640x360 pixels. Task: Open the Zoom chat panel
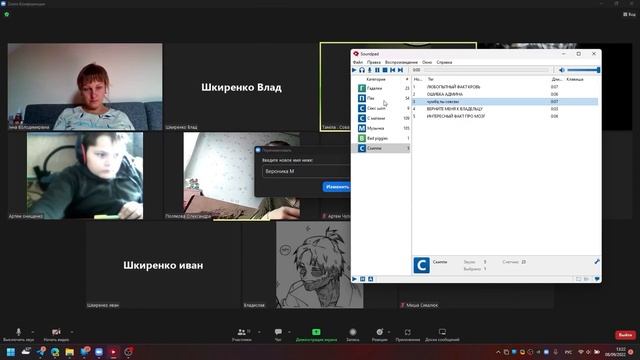pyautogui.click(x=278, y=334)
